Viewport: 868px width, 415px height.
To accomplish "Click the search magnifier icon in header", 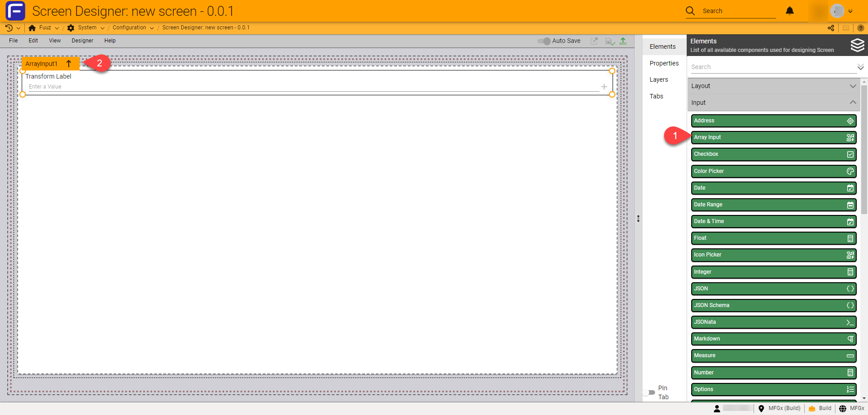I will click(x=690, y=11).
